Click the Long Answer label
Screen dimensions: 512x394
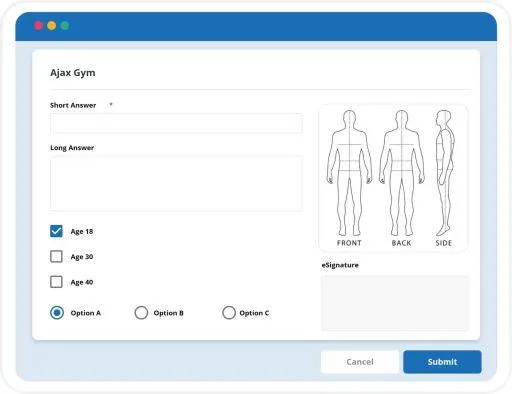pyautogui.click(x=72, y=148)
